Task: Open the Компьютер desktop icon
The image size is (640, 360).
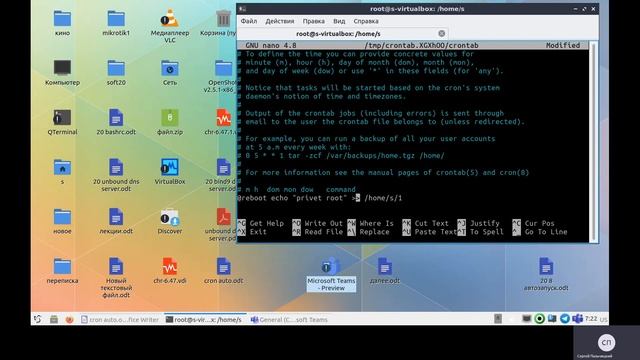Action: click(x=62, y=68)
